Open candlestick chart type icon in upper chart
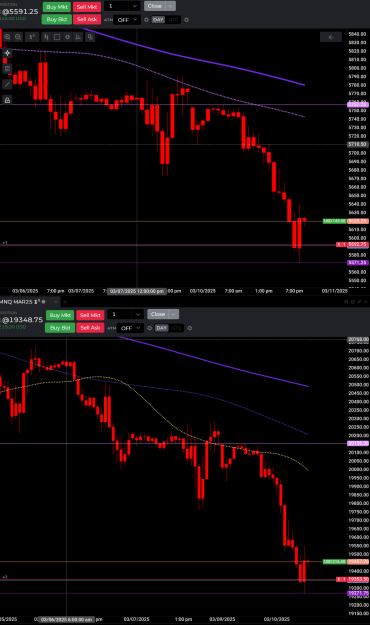The height and width of the screenshot is (625, 370). [46, 37]
